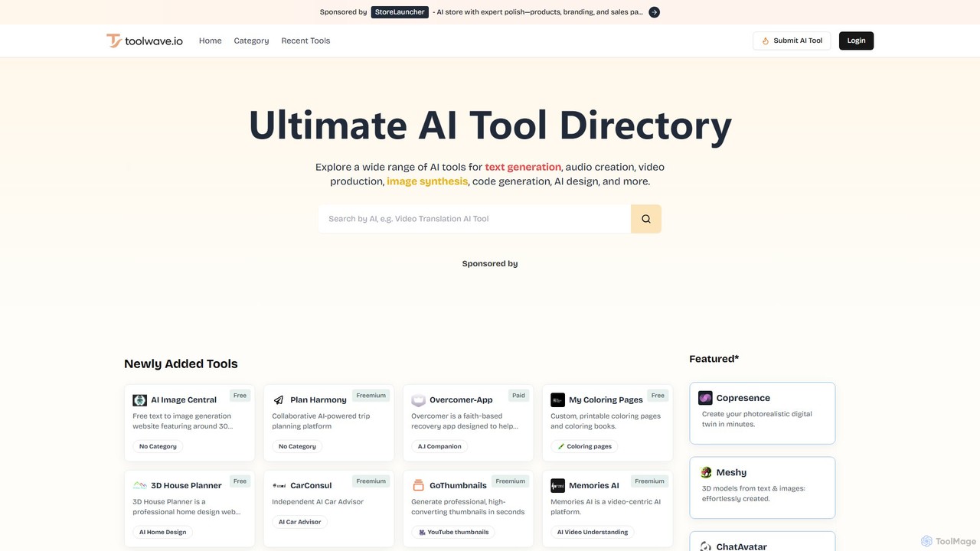Open the 3D House Planner title link
The image size is (980, 551).
tap(186, 486)
